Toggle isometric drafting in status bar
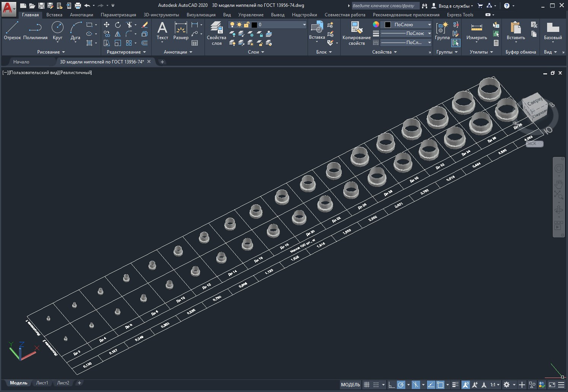Image resolution: width=568 pixels, height=392 pixels. coord(416,385)
